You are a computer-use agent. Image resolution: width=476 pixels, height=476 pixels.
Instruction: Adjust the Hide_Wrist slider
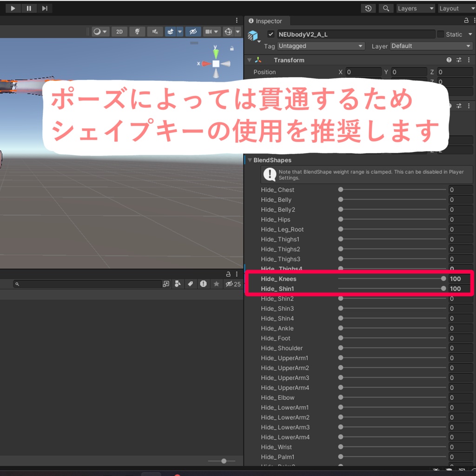(x=392, y=447)
